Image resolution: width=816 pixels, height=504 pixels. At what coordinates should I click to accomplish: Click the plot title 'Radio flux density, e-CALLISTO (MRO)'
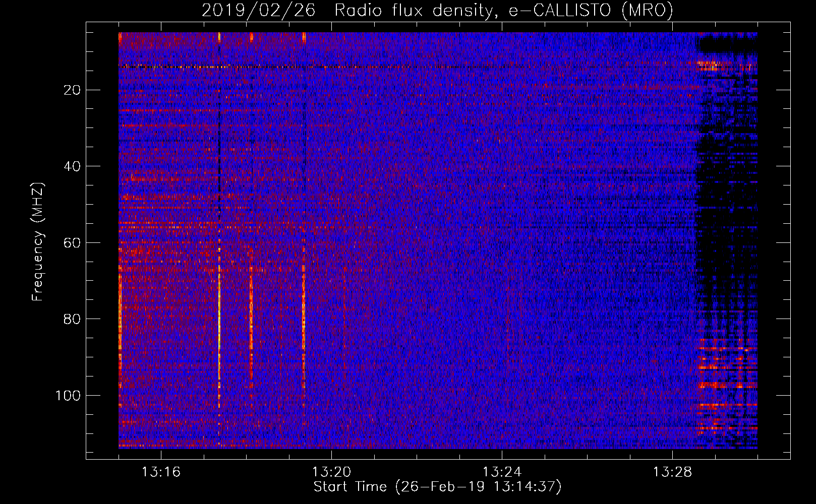pyautogui.click(x=504, y=10)
